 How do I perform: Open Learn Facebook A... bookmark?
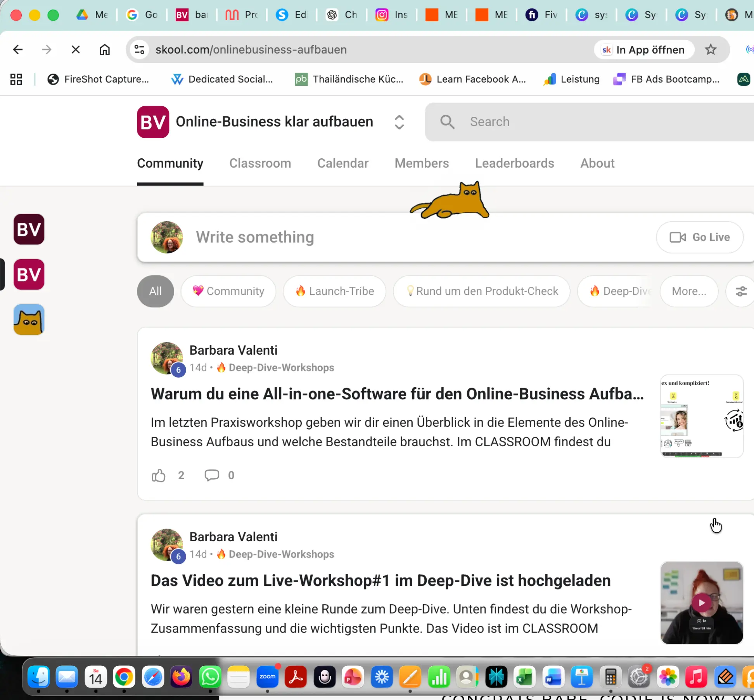point(473,79)
